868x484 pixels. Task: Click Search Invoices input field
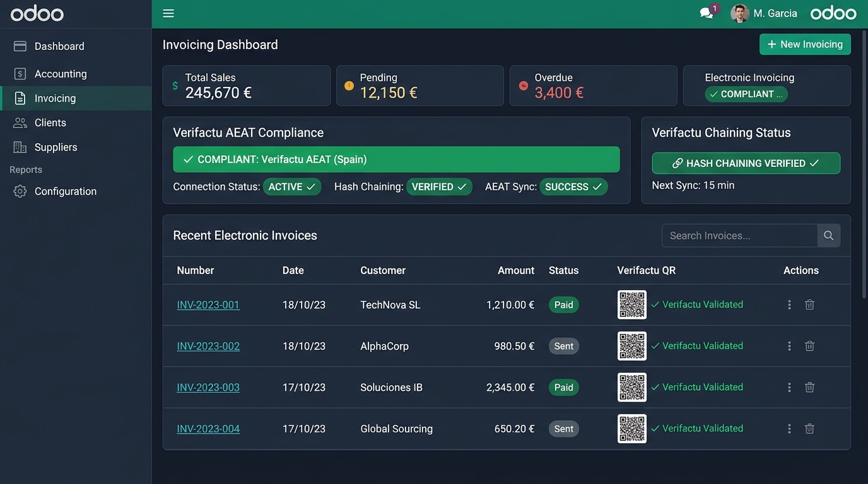pos(739,236)
